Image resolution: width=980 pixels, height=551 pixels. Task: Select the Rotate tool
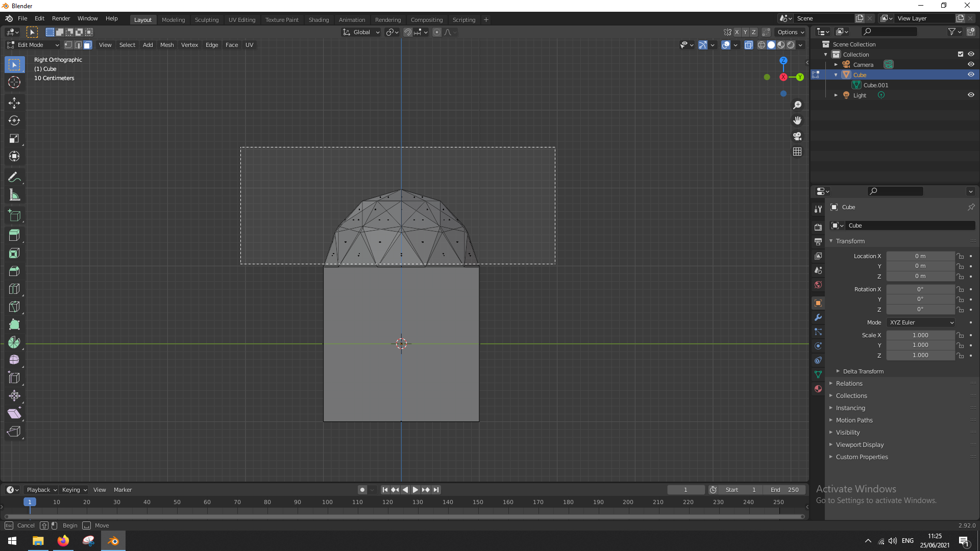[x=14, y=121]
